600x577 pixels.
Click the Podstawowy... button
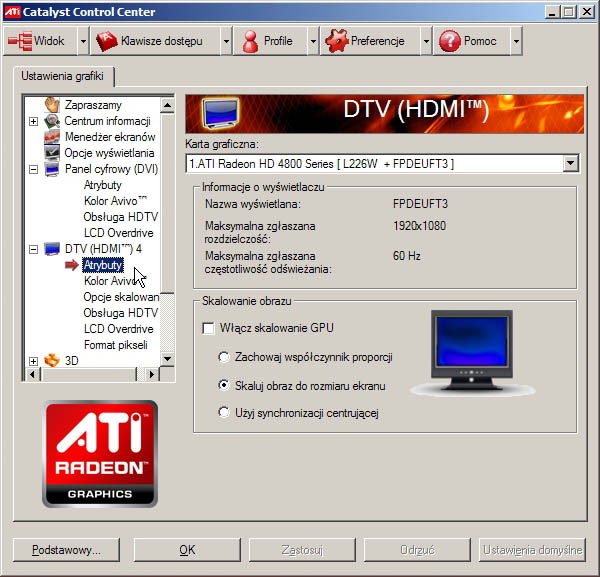click(x=66, y=550)
